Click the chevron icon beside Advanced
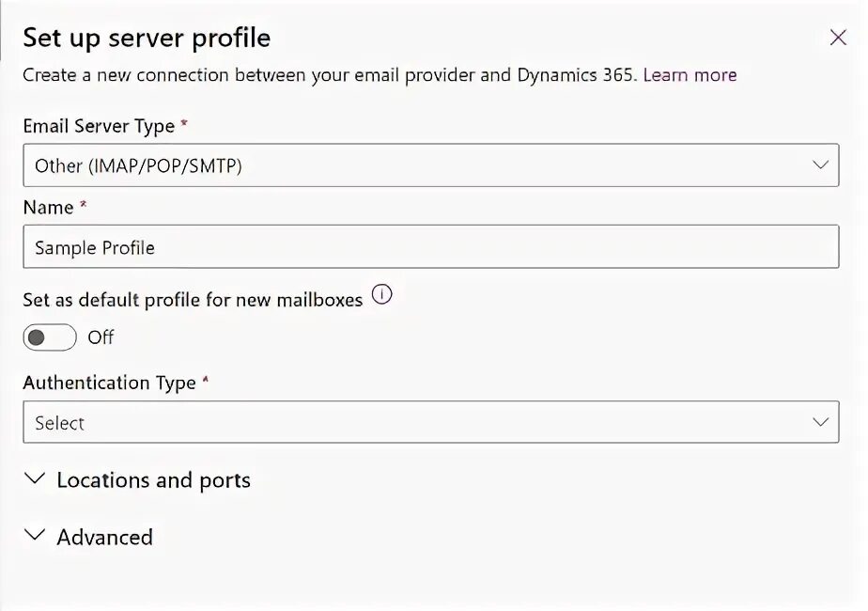This screenshot has width=868, height=611. click(35, 536)
